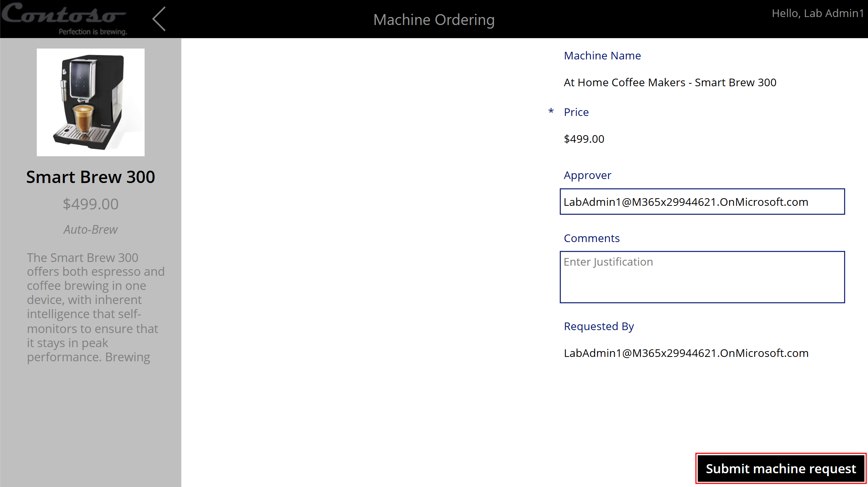Click the Smart Brew 300 coffee machine image
The width and height of the screenshot is (868, 487).
click(x=91, y=102)
